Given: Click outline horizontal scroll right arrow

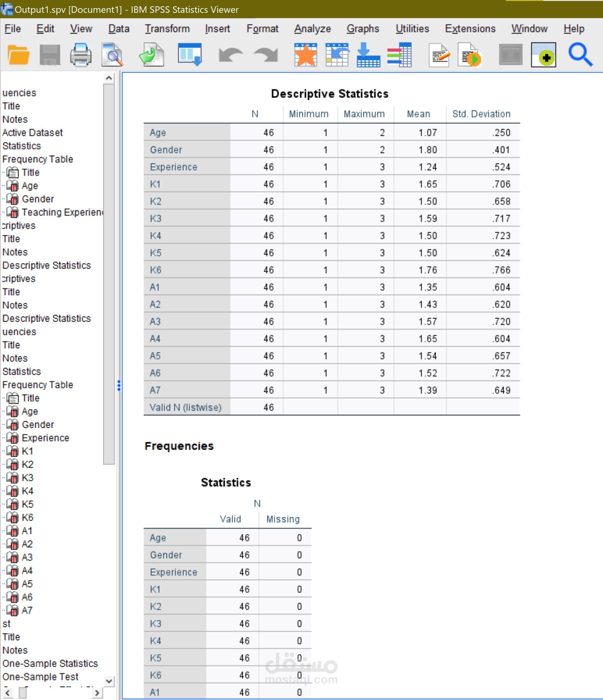Looking at the screenshot, I should [97, 693].
